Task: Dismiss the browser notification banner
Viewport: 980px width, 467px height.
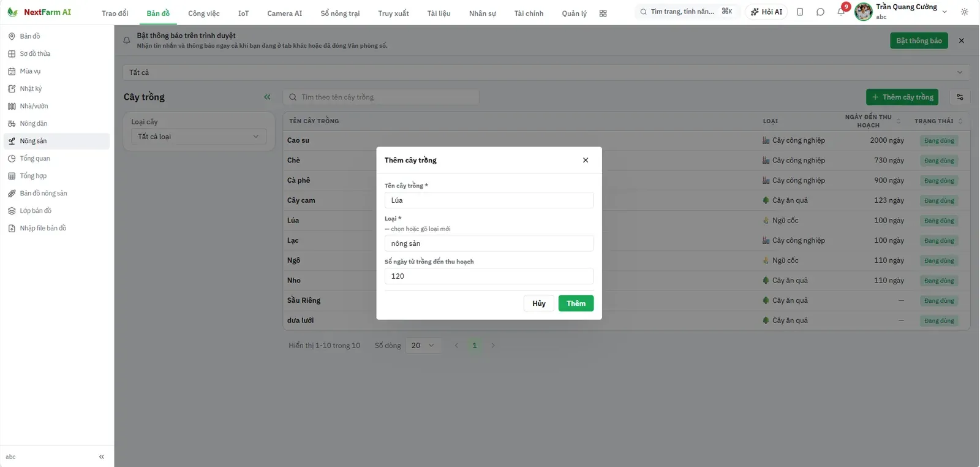Action: coord(962,40)
